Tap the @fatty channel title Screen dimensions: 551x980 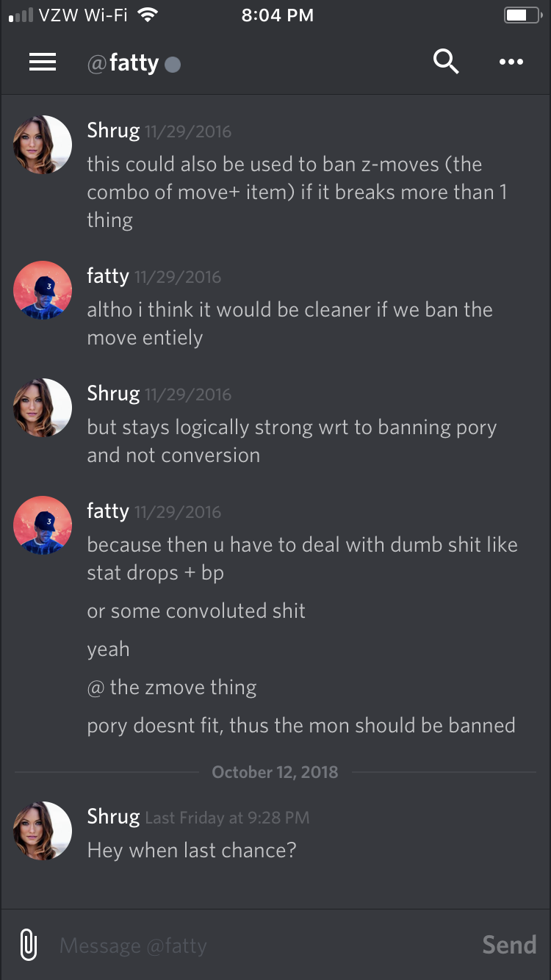tap(123, 63)
